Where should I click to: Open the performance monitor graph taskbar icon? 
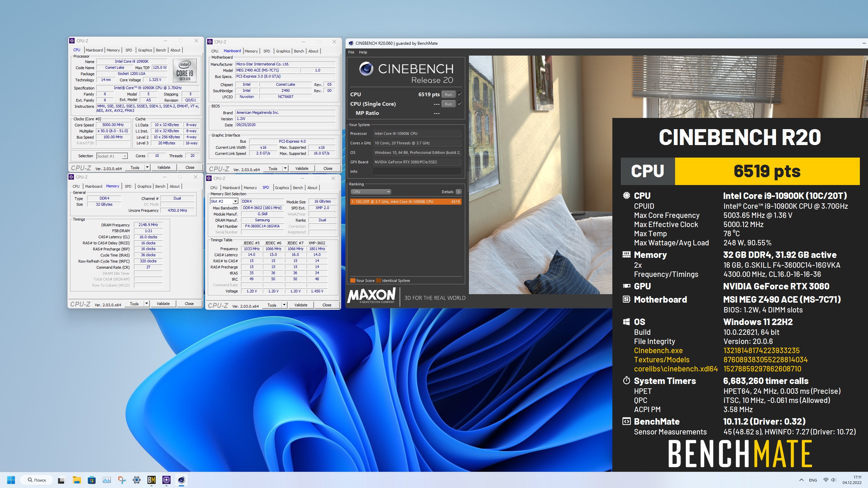(107, 480)
